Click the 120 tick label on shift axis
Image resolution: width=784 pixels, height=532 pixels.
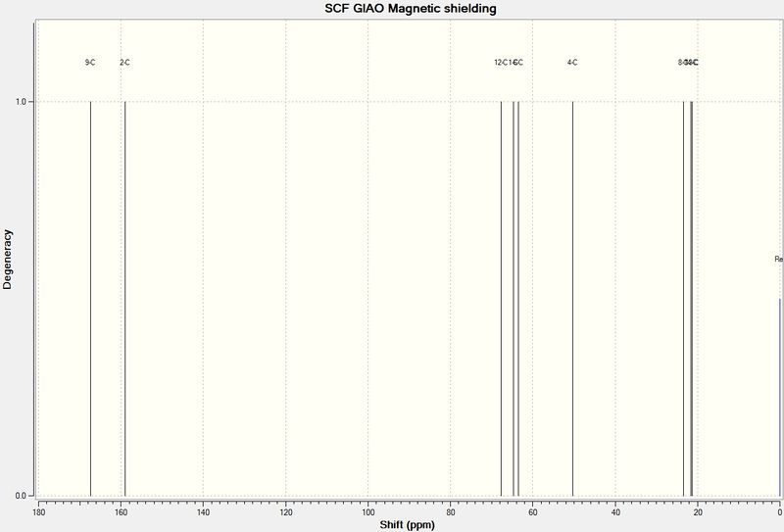tap(285, 512)
